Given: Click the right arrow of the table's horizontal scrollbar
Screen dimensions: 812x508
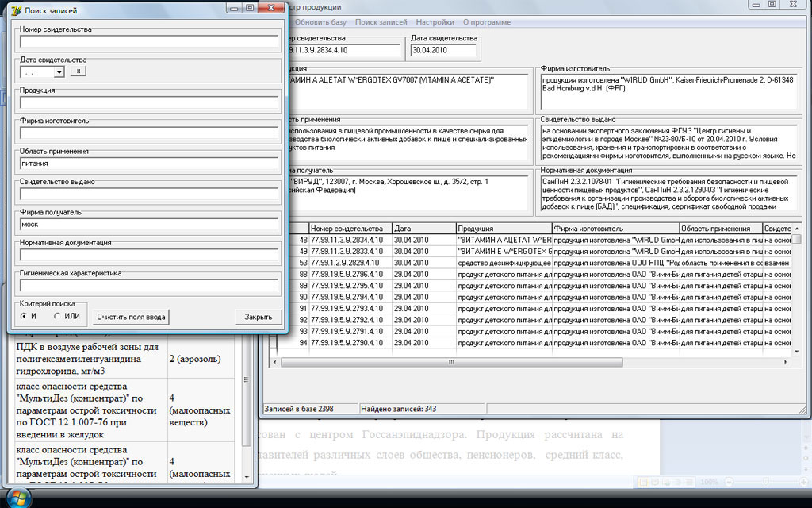Looking at the screenshot, I should click(x=786, y=362).
